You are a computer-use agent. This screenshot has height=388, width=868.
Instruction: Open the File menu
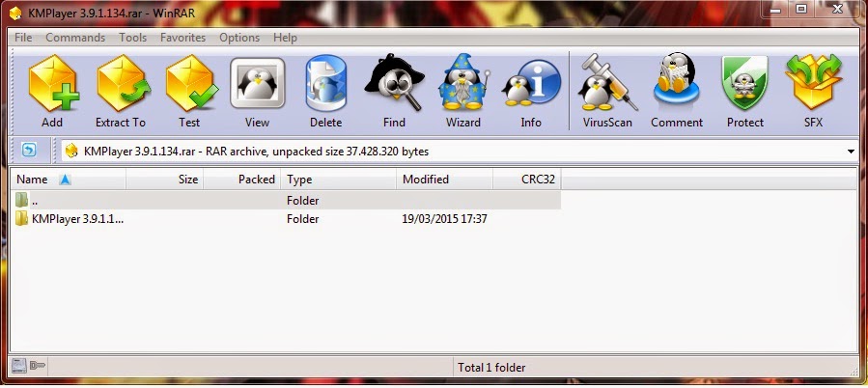point(23,38)
